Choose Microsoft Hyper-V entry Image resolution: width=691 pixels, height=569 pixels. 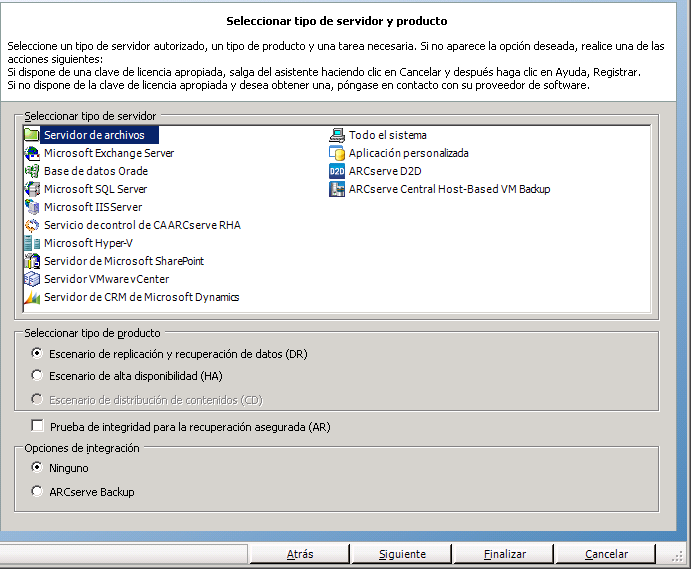click(x=88, y=243)
